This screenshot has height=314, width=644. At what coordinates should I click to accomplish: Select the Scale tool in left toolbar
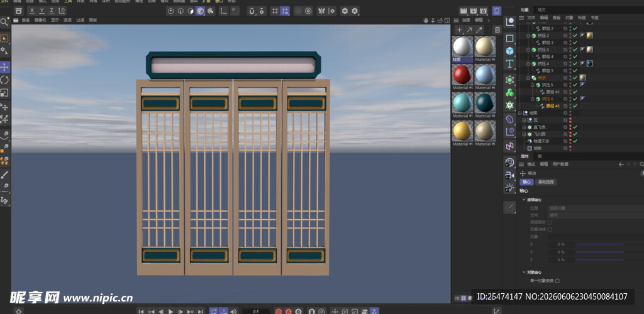(4, 92)
